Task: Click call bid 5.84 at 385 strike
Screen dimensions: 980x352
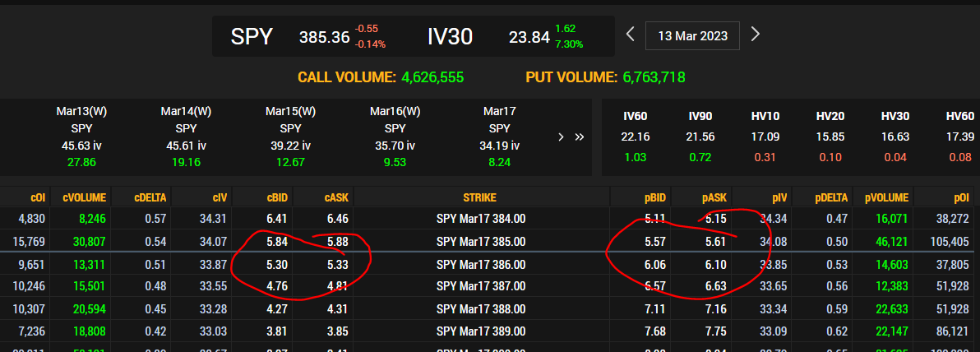Action: (x=275, y=241)
